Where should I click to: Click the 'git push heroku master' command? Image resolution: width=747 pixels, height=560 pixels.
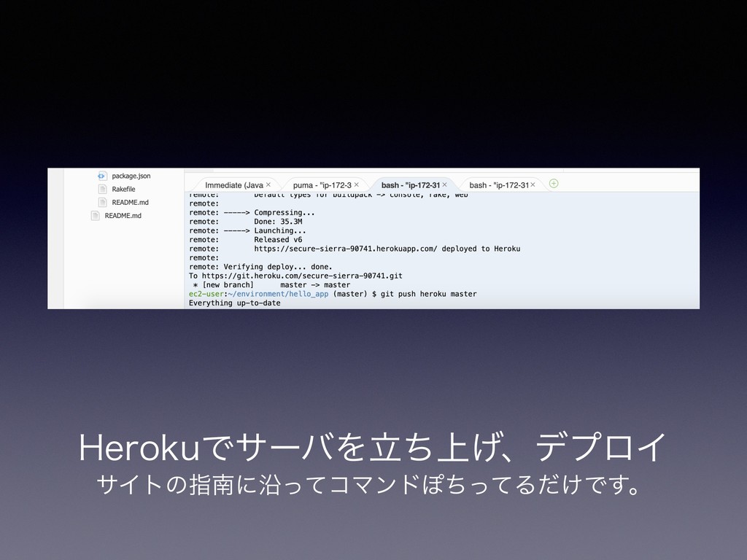(x=428, y=294)
